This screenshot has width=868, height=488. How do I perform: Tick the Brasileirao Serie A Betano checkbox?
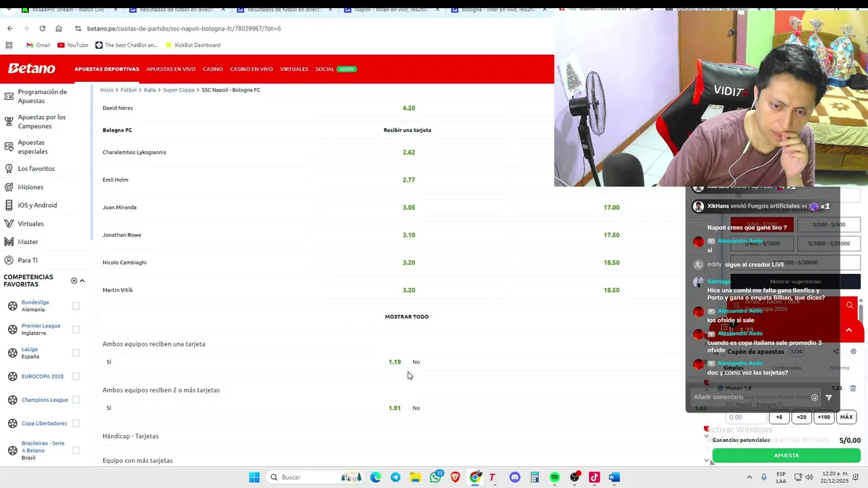[76, 450]
